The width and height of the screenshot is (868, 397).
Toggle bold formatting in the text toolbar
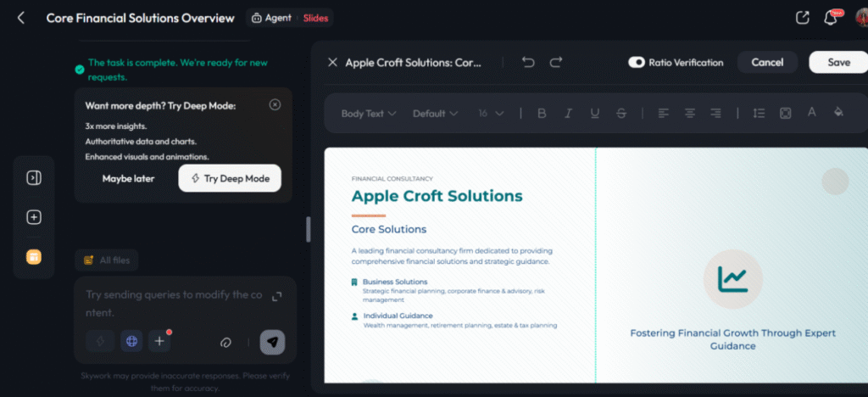click(x=542, y=113)
